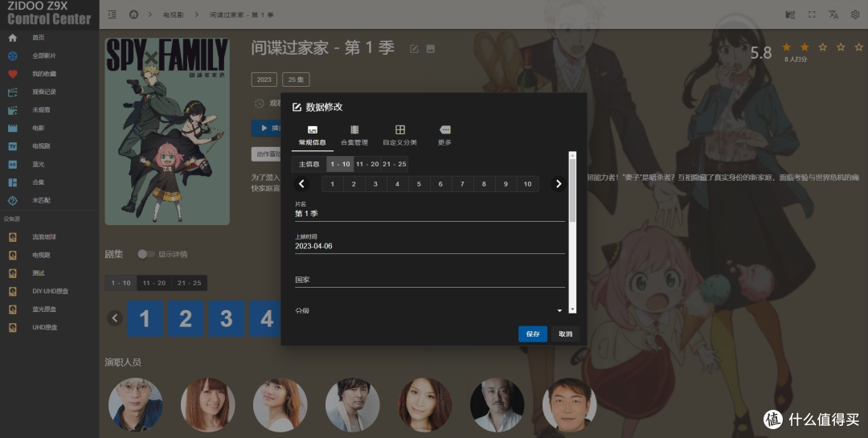This screenshot has width=868, height=438.
Task: Select episode 8 in dialog
Action: (x=484, y=184)
